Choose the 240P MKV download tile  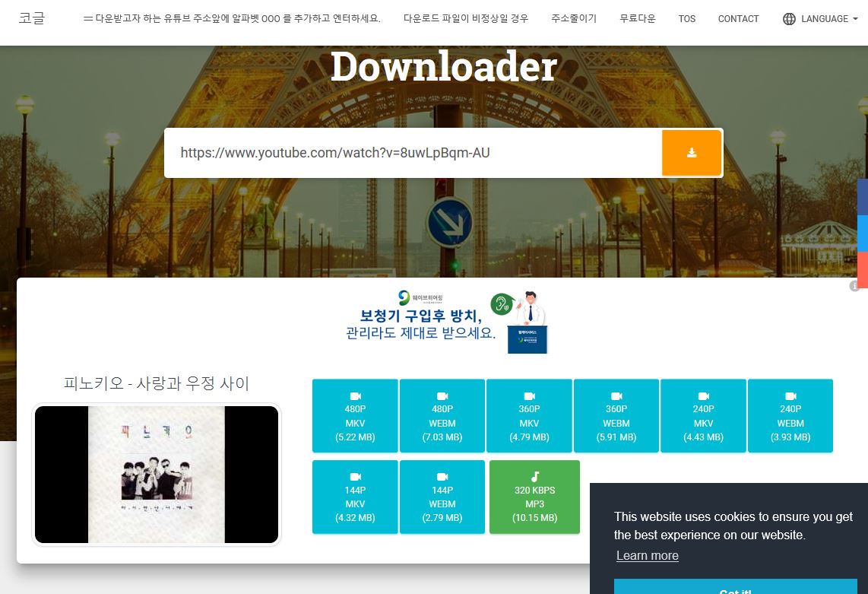coord(703,416)
